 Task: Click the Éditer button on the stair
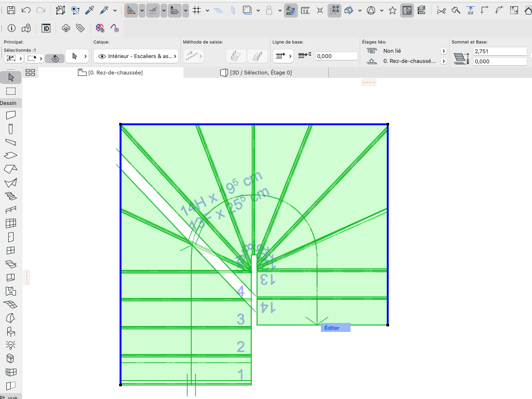[335, 328]
